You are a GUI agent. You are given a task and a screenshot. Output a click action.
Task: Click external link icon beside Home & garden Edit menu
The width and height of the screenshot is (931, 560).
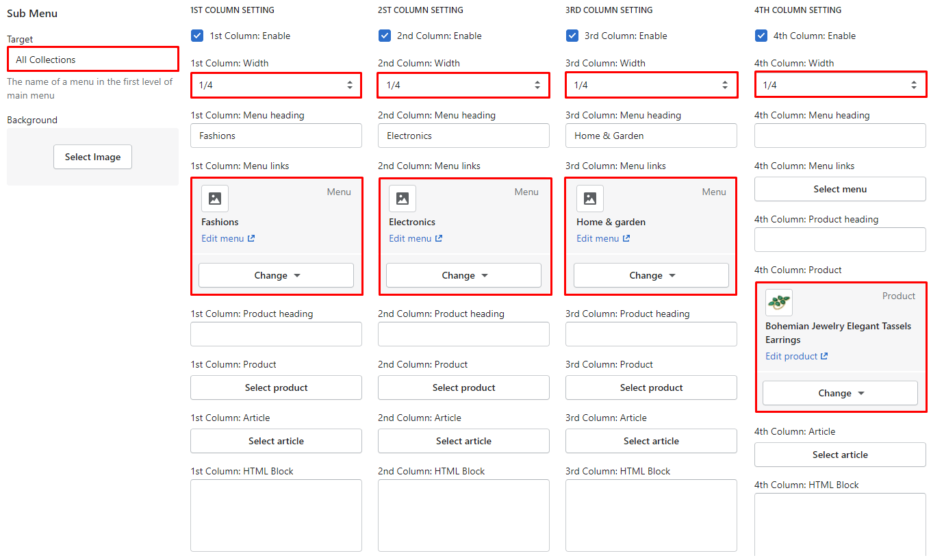click(626, 238)
